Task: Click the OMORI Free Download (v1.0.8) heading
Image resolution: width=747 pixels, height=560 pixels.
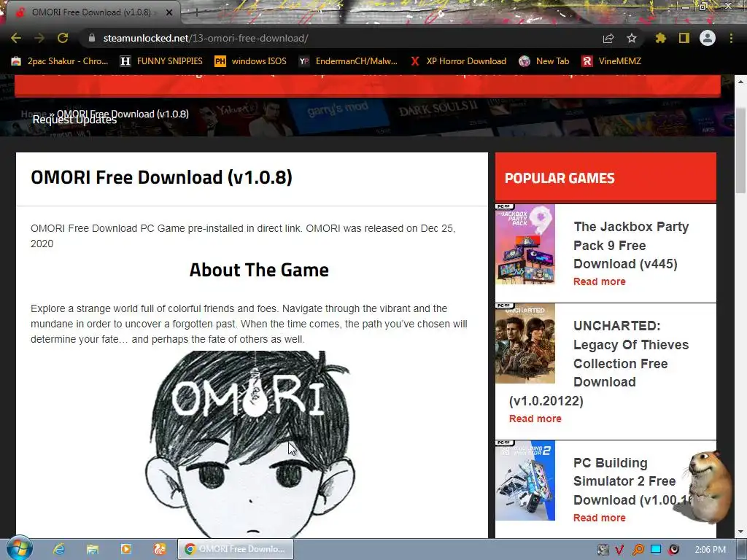Action: coord(161,177)
